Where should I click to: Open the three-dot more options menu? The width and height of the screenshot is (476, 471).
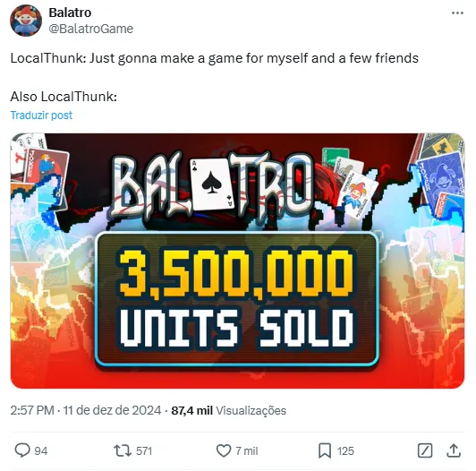point(457,13)
